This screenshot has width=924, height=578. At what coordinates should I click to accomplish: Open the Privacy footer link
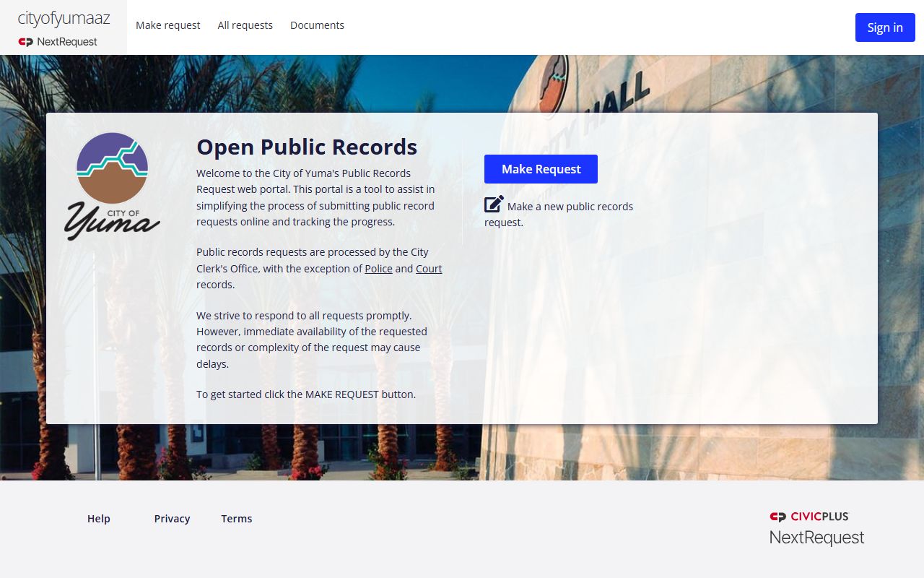[x=172, y=519]
